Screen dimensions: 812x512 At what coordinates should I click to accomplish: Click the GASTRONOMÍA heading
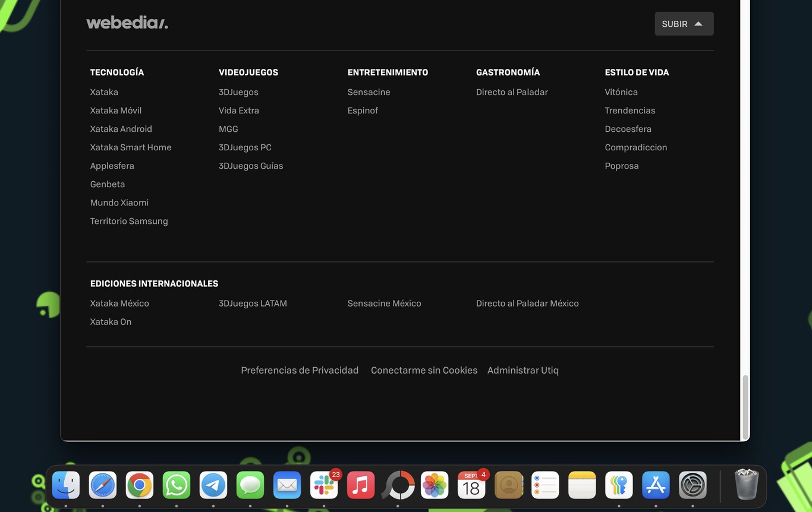(x=508, y=72)
